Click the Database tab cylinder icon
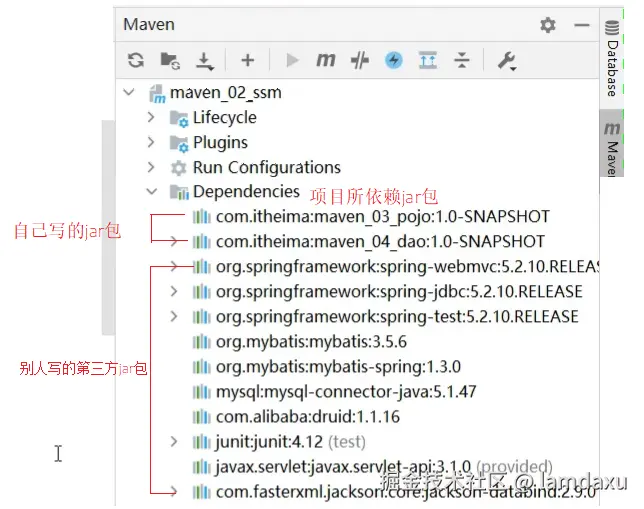Viewport: 644px width, 509px height. tap(612, 28)
